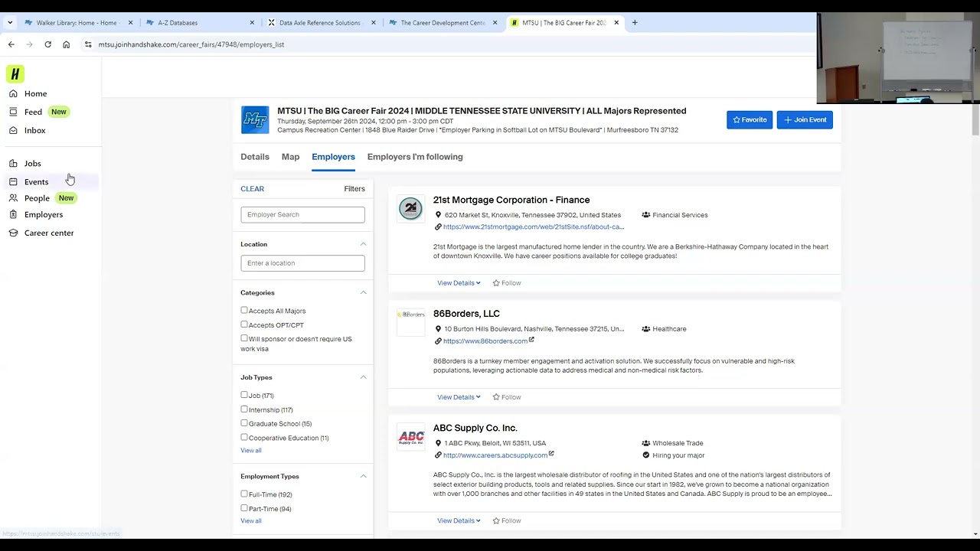Click the 21st Mortgage Corporation logo

click(x=410, y=208)
